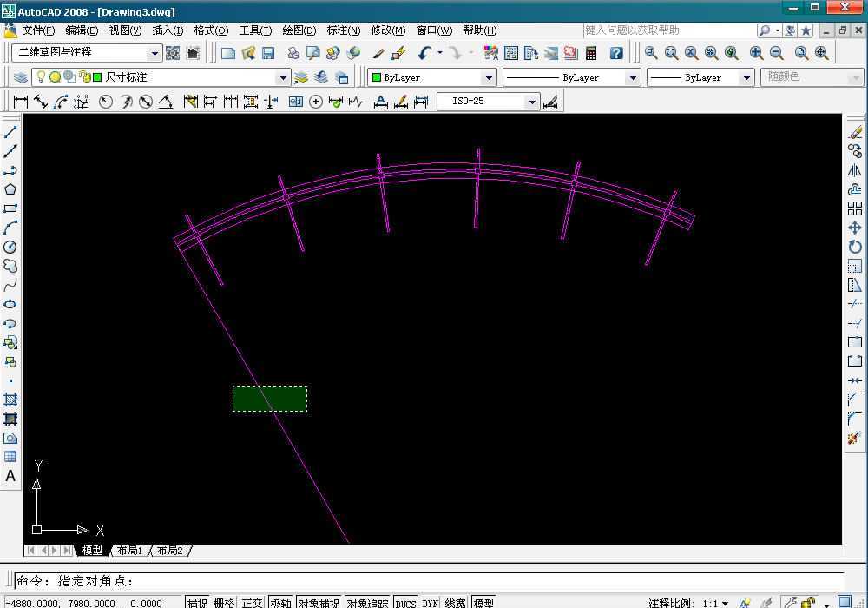Click the Center Mark dimension tool
The height and width of the screenshot is (608, 868).
(316, 102)
